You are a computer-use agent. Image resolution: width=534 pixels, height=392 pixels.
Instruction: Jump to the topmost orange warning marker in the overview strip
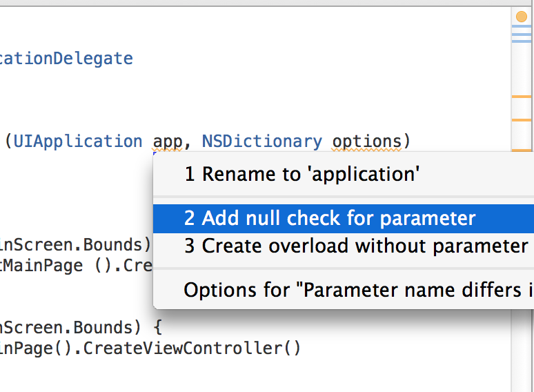522,97
